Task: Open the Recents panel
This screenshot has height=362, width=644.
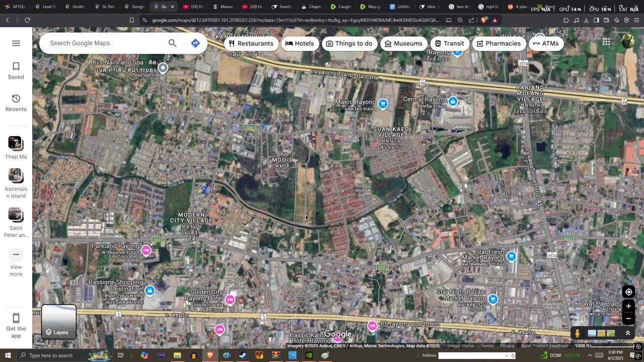Action: click(x=16, y=103)
